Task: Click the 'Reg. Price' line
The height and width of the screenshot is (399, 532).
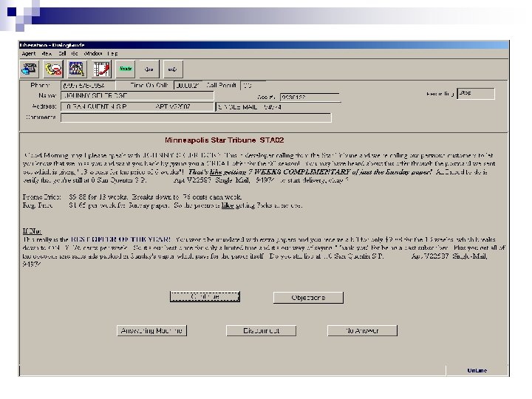Action: 162,205
